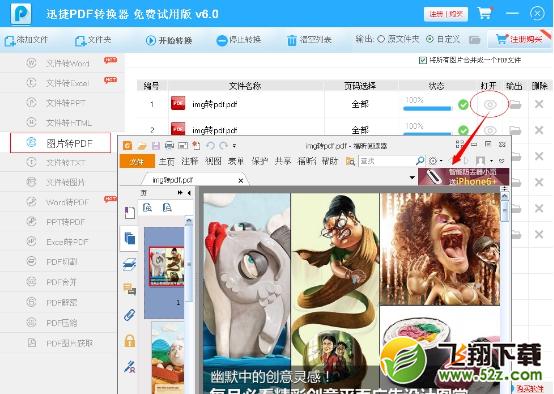Click the shopping cart icon in title bar
Viewport: 554px width, 394px height.
click(484, 13)
